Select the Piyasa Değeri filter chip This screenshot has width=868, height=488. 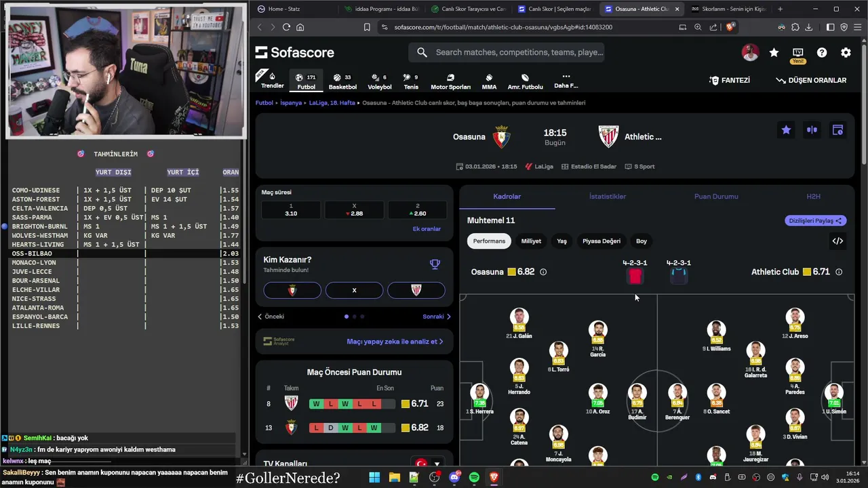coord(601,241)
